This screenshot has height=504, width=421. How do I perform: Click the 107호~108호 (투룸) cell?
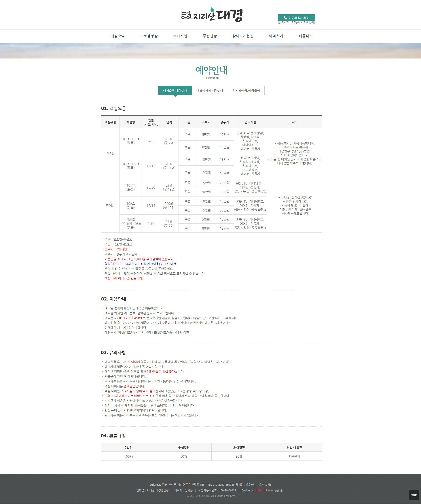[131, 166]
